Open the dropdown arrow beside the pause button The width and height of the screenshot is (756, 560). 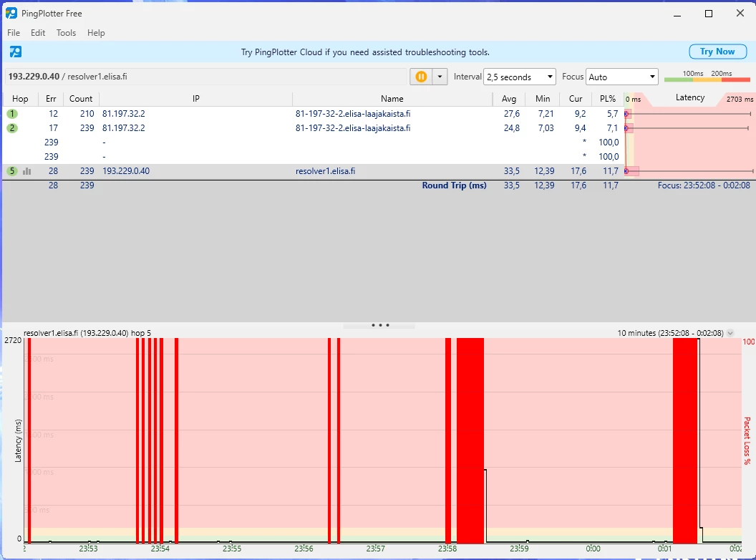[440, 77]
